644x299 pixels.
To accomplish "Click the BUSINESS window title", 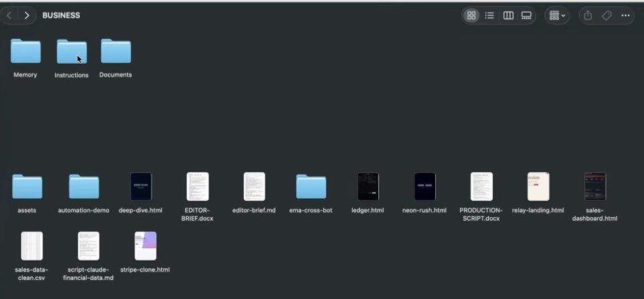I will 61,15.
